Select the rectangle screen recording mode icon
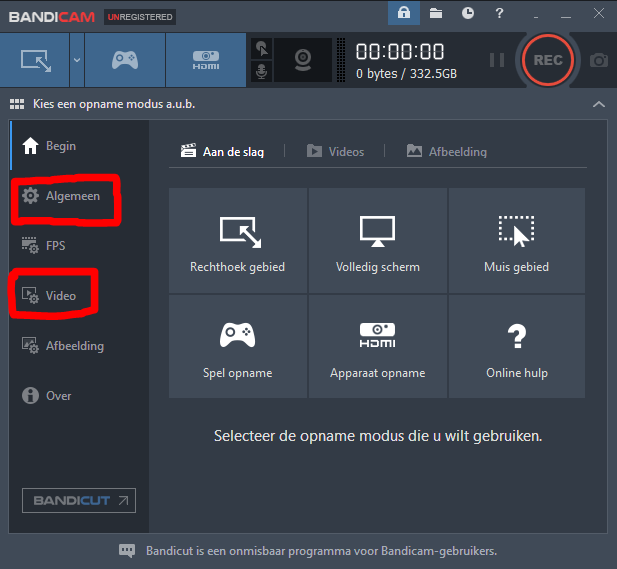The width and height of the screenshot is (617, 569). [35, 60]
